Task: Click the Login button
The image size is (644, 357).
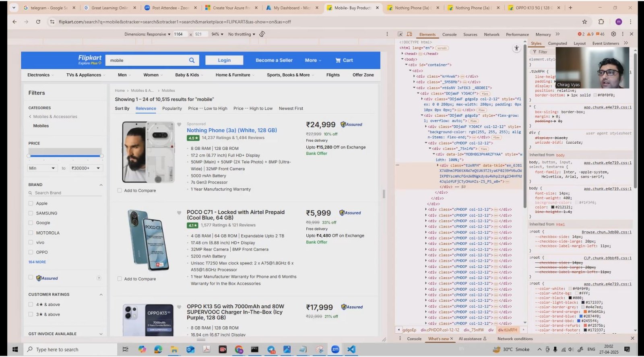Action: 224,60
